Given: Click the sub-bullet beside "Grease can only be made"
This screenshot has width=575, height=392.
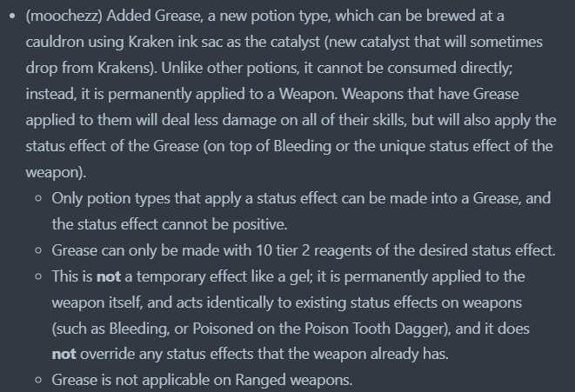Looking at the screenshot, I should (x=38, y=250).
